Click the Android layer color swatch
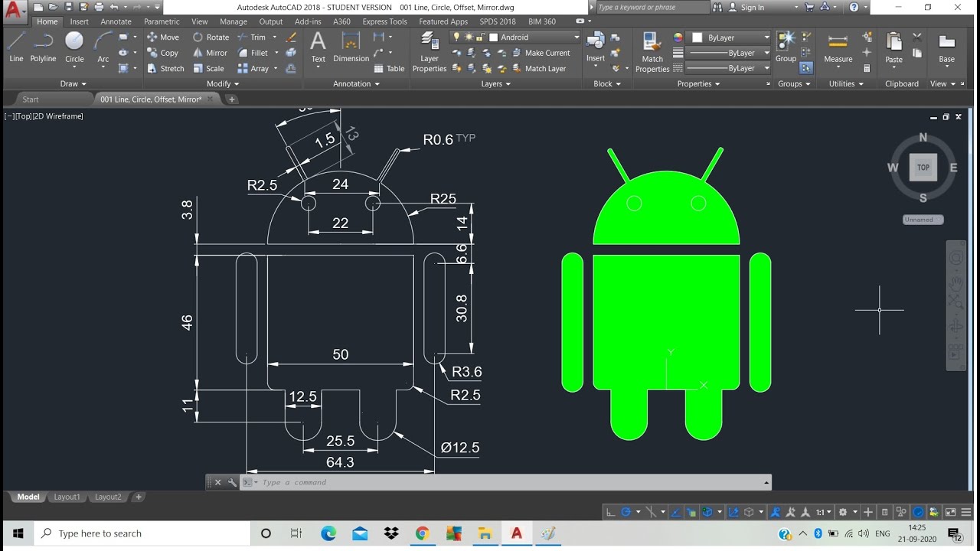The height and width of the screenshot is (551, 980). click(x=493, y=37)
